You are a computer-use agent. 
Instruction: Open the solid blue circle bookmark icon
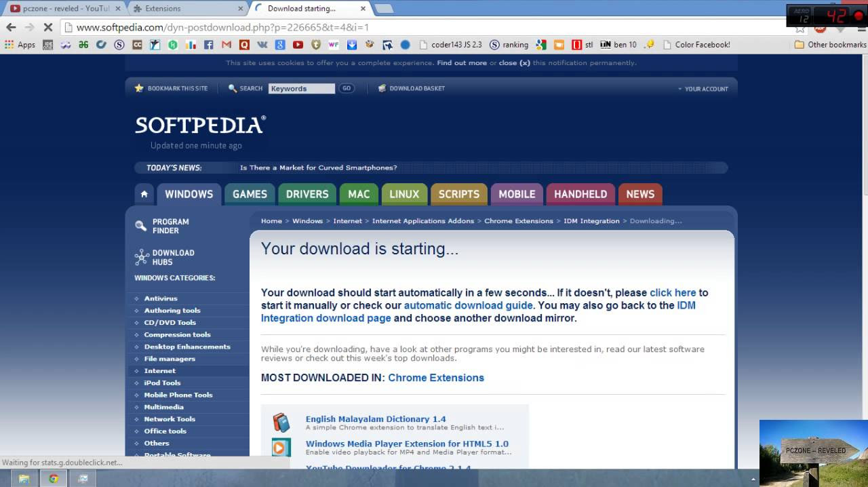(x=405, y=45)
